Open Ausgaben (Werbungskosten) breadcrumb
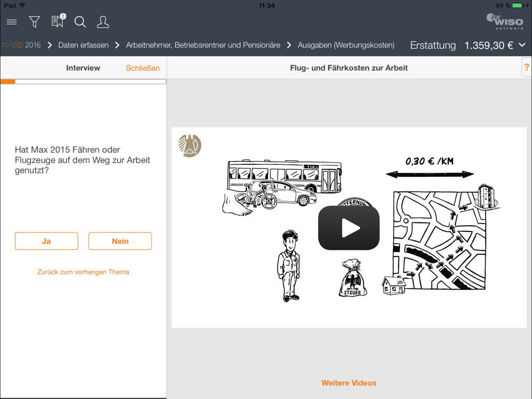532x399 pixels. [x=346, y=45]
